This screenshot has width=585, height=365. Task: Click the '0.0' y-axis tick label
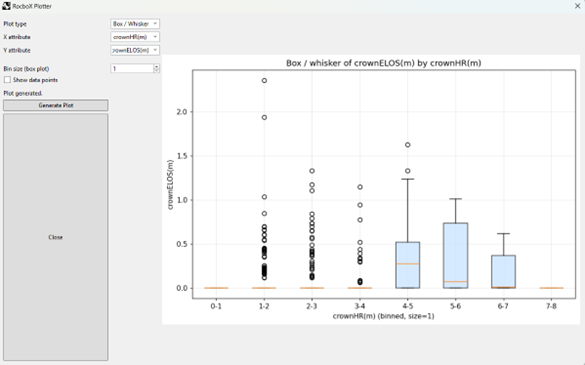point(182,288)
